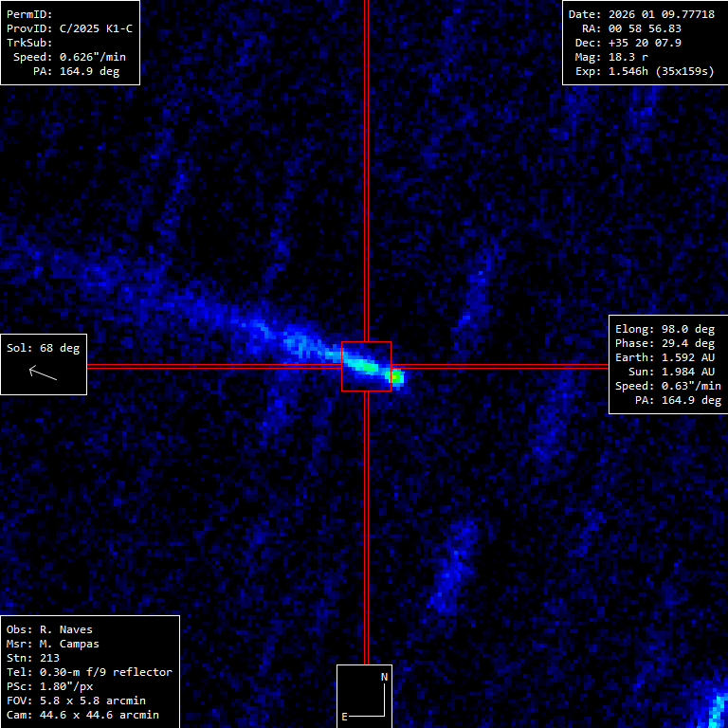Click the Date 2026 01 09.77718 field

click(x=641, y=14)
